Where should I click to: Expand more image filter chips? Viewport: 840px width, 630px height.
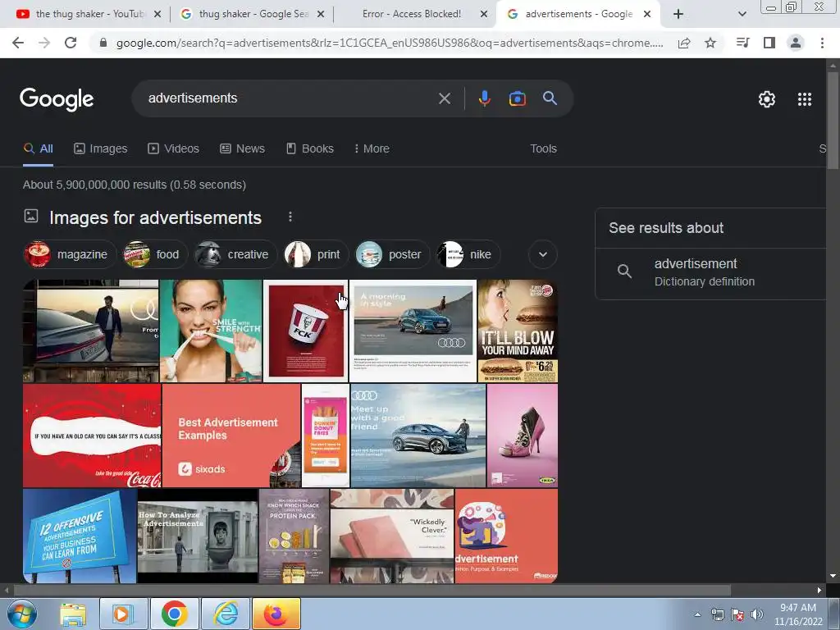click(x=543, y=254)
